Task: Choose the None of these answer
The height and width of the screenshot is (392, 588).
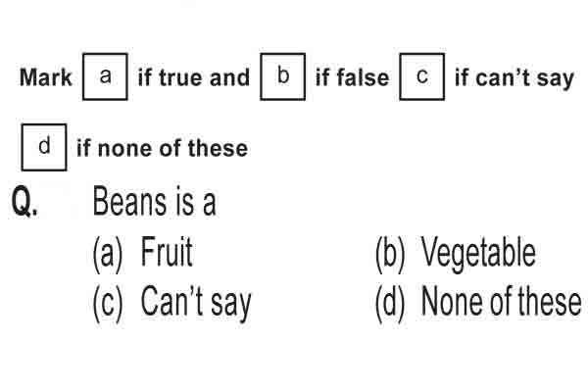Action: pyautogui.click(x=502, y=301)
